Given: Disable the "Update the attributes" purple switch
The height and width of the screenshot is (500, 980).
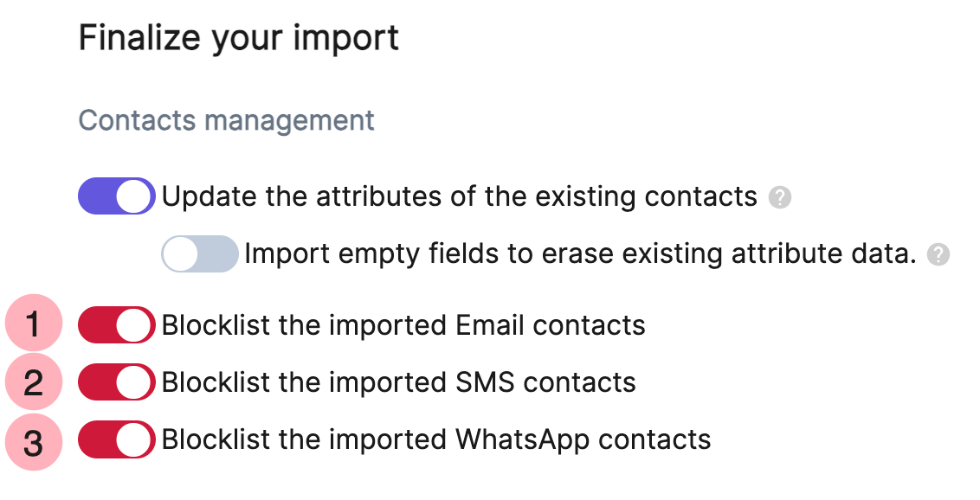Looking at the screenshot, I should pyautogui.click(x=116, y=196).
